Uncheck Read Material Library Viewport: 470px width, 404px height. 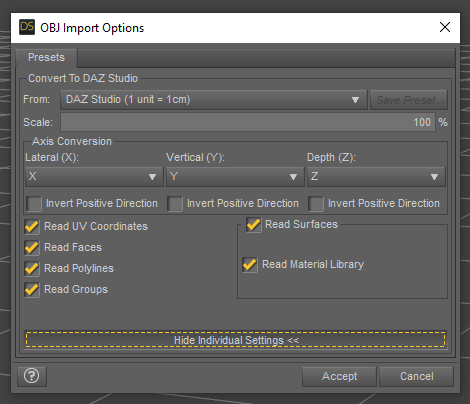pyautogui.click(x=250, y=265)
